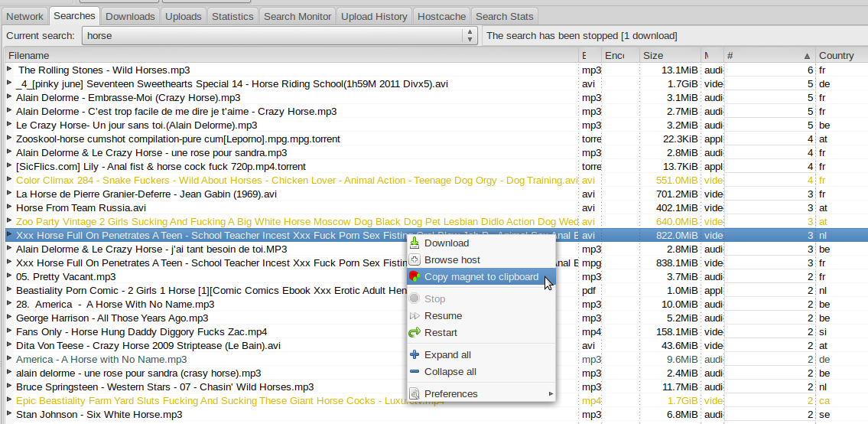The image size is (868, 424).
Task: Click the 5.2MiB size cell
Action: 681,318
